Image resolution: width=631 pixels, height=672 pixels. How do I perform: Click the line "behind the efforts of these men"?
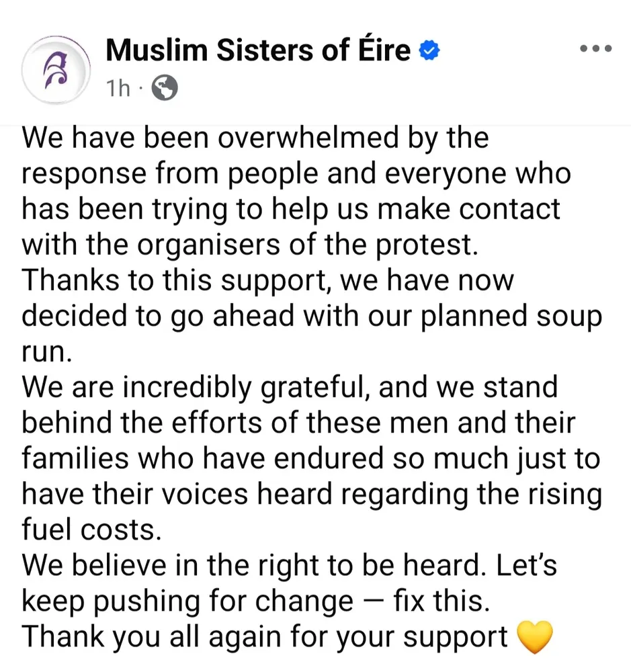[298, 423]
